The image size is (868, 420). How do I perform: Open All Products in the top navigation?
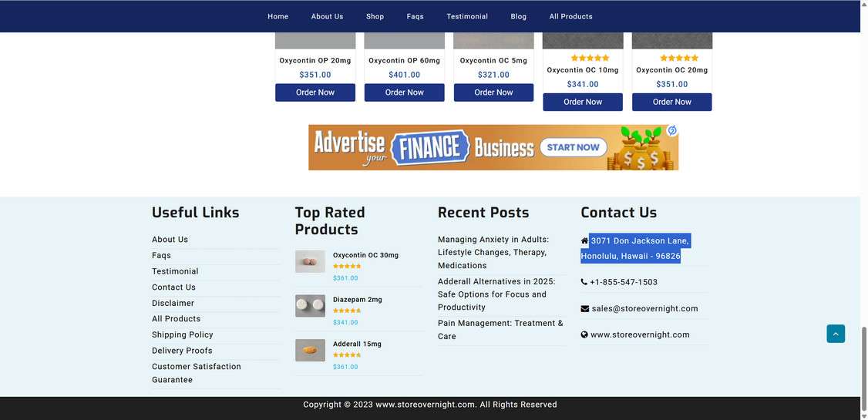(570, 17)
